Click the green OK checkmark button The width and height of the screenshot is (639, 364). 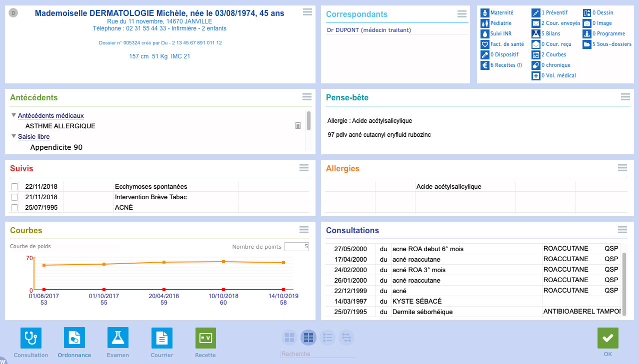(607, 338)
